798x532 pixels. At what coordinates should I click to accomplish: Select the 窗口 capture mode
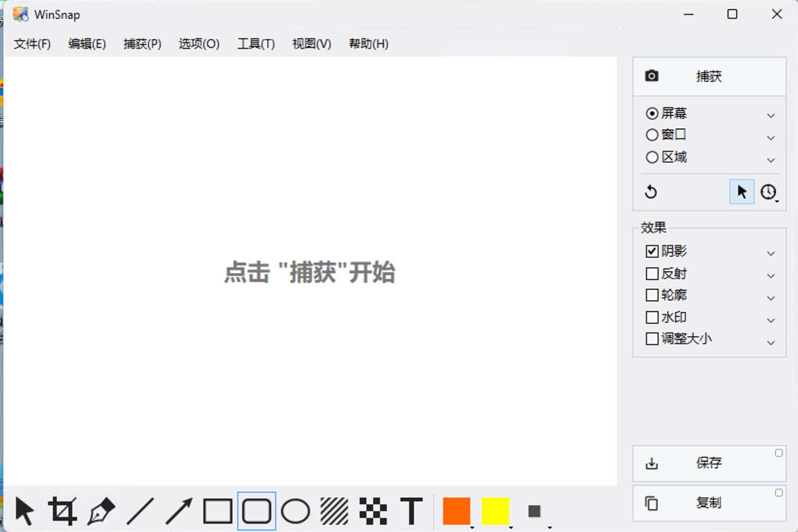(652, 134)
